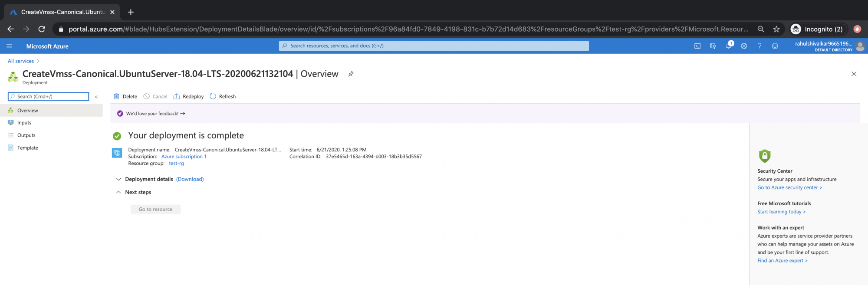Click the Go to resource button

coord(155,209)
